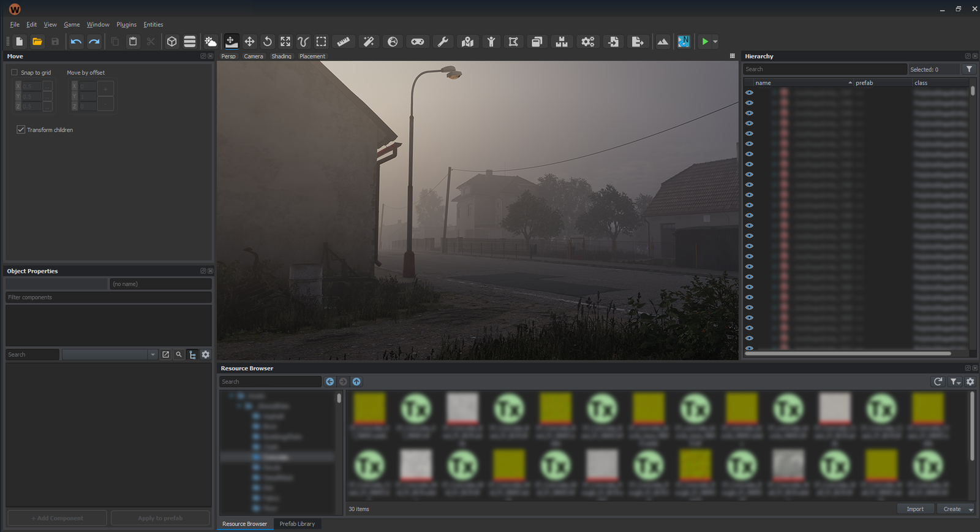Viewport: 980px width, 532px height.
Task: Toggle Hierarchy filter funnel icon
Action: (x=969, y=69)
